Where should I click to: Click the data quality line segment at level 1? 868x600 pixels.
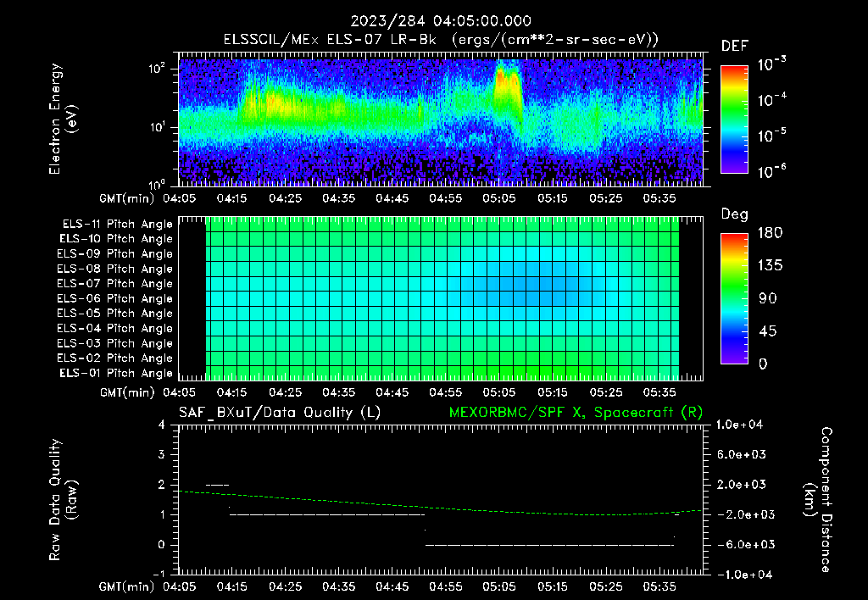(x=327, y=514)
